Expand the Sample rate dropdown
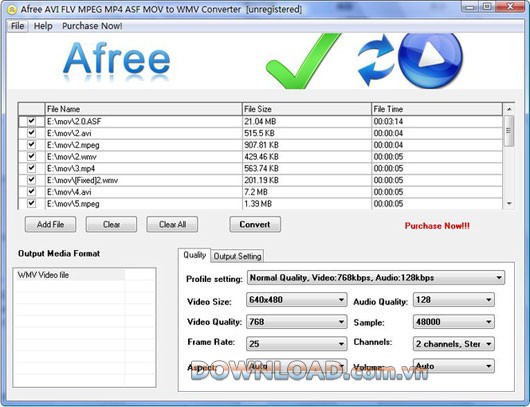The image size is (530, 407). pyautogui.click(x=454, y=321)
